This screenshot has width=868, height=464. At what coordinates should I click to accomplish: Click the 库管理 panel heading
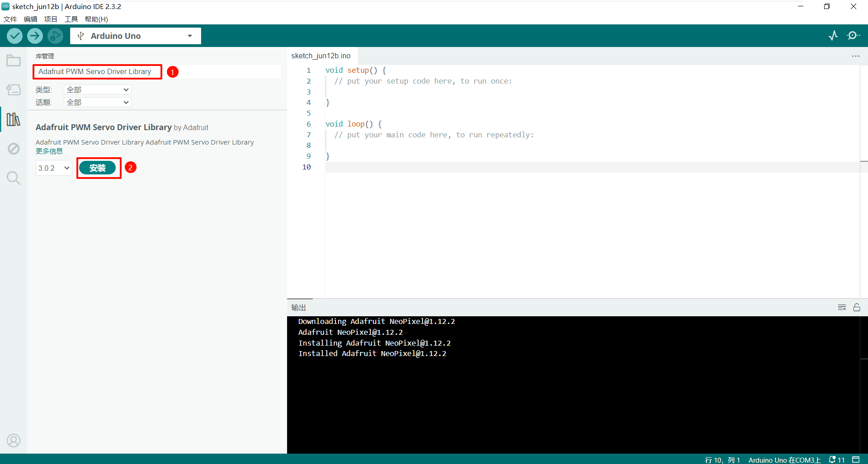[45, 56]
